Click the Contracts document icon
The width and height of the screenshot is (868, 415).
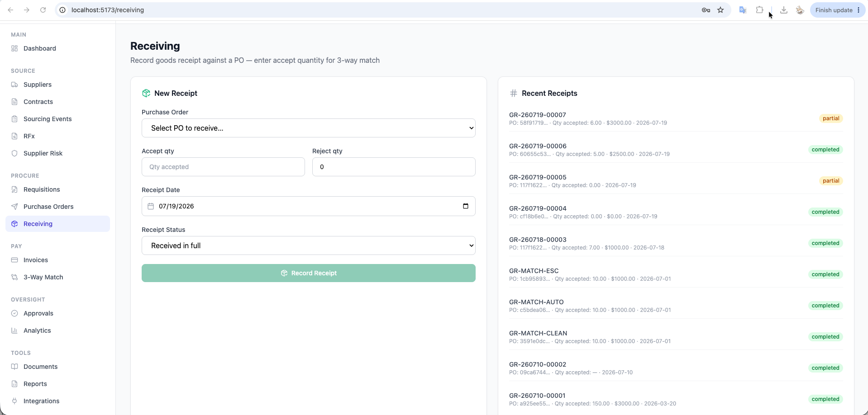(x=14, y=102)
